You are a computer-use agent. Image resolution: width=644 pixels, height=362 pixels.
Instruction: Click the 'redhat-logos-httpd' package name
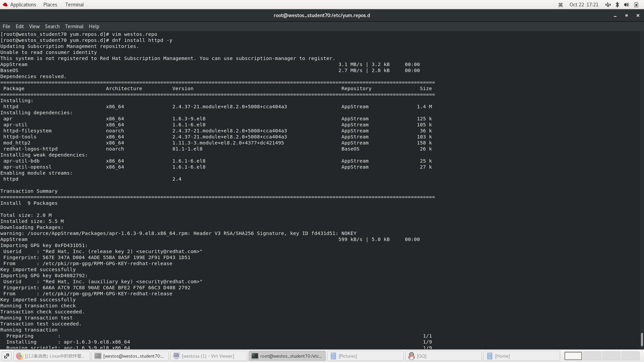click(31, 149)
